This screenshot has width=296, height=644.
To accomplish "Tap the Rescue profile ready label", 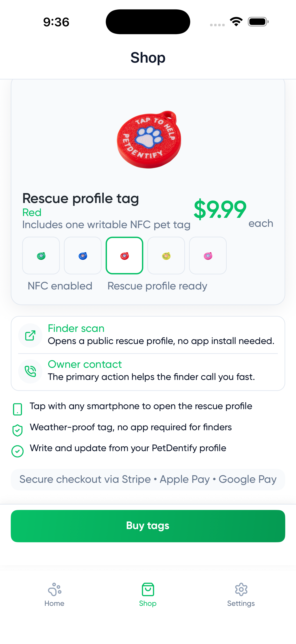I will [x=157, y=286].
